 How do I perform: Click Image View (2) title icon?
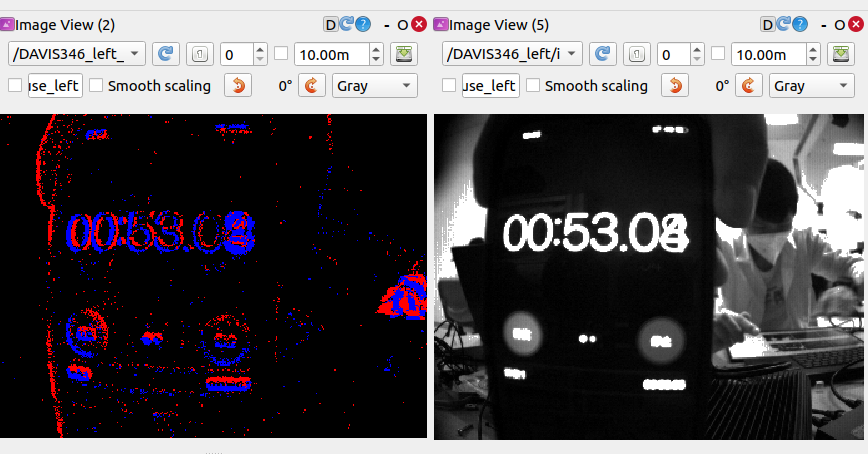tap(7, 24)
